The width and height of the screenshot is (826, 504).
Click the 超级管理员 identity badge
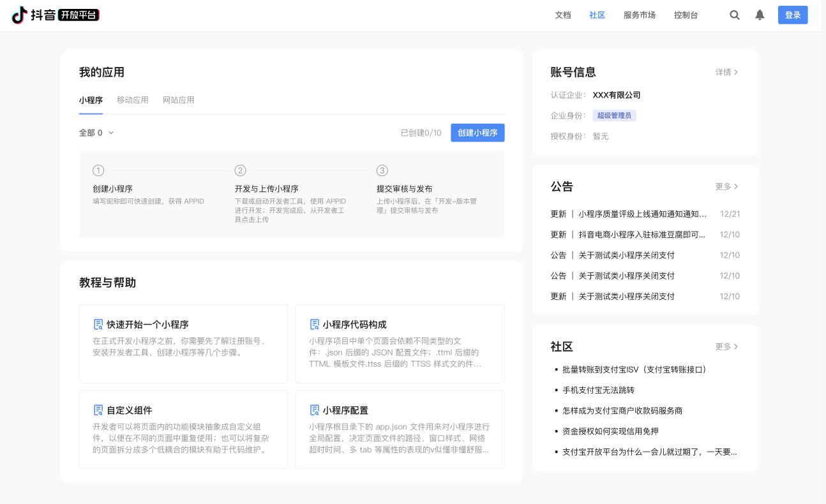coord(614,115)
